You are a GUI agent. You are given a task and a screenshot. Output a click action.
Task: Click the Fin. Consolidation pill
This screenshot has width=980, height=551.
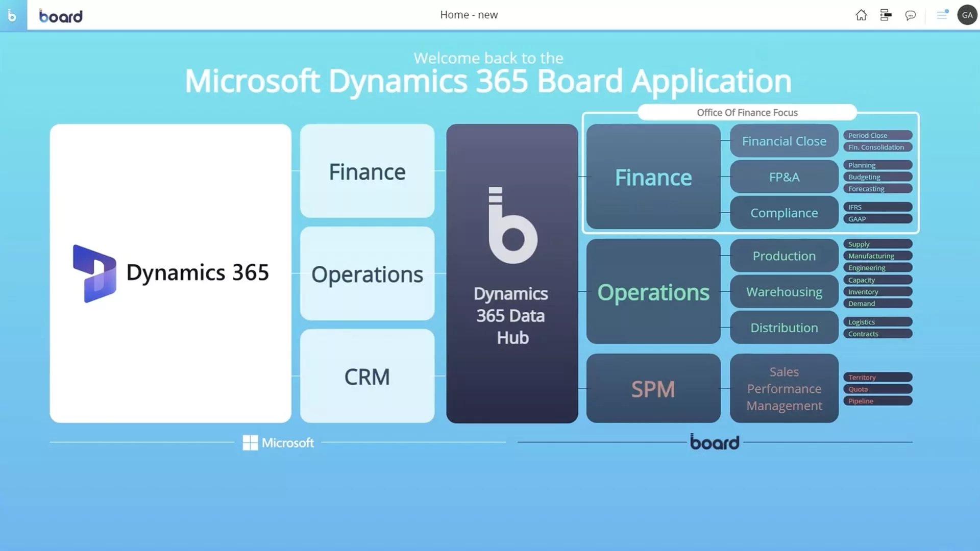click(877, 147)
